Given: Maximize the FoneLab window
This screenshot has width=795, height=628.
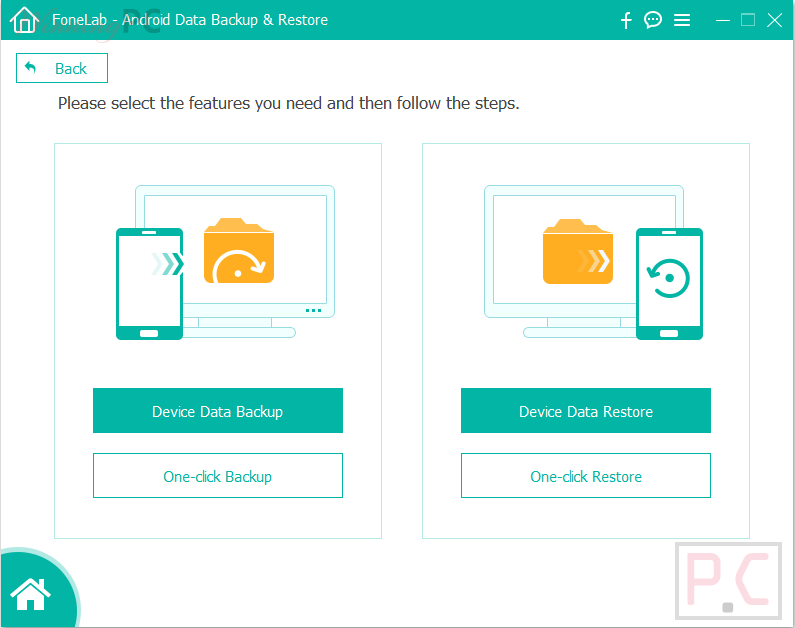Looking at the screenshot, I should (748, 20).
